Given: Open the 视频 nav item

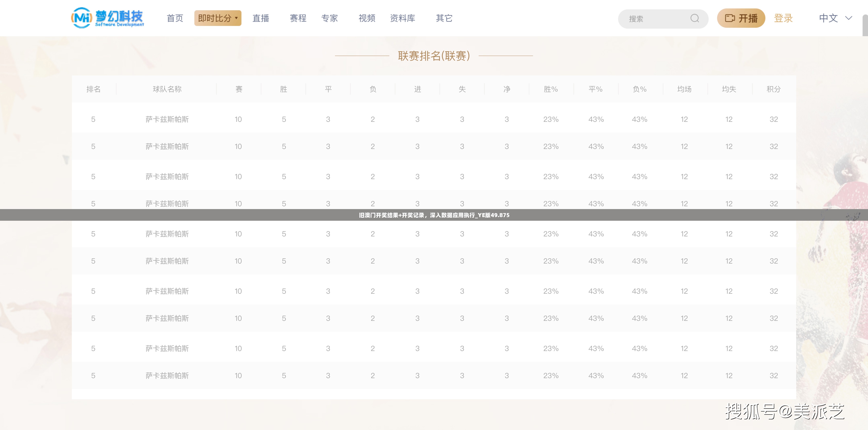Looking at the screenshot, I should pyautogui.click(x=367, y=18).
